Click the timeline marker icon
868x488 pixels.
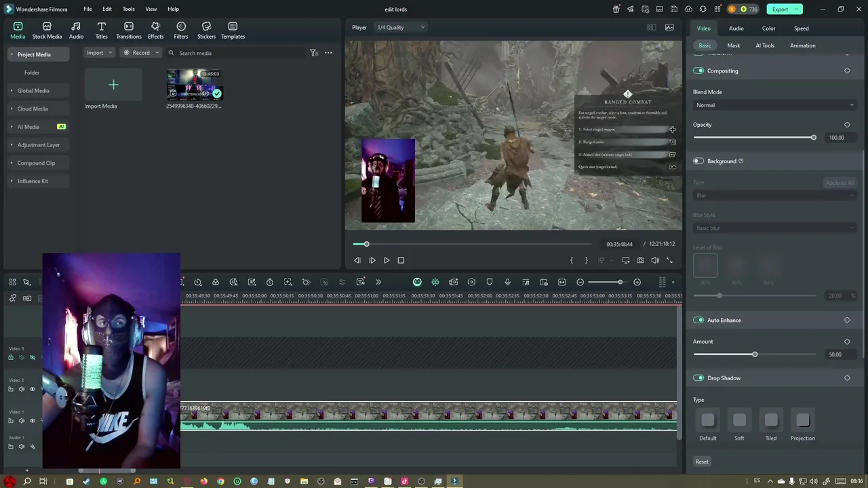(x=489, y=282)
